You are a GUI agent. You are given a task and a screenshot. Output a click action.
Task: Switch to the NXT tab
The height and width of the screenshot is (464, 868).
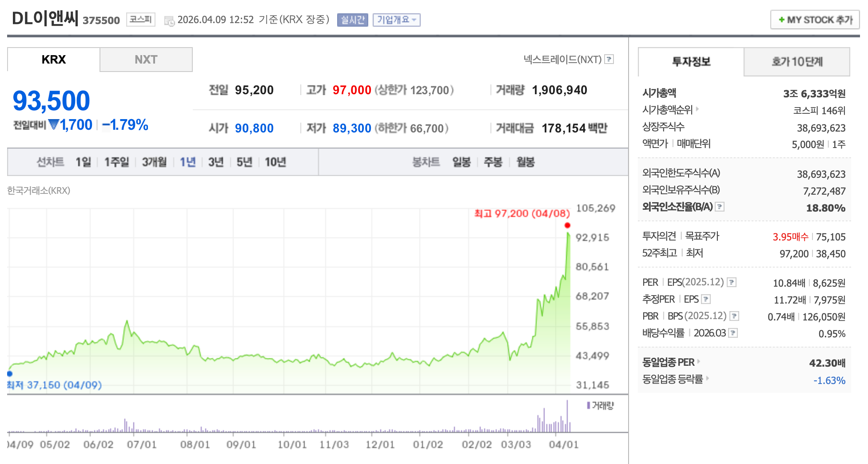click(x=146, y=60)
